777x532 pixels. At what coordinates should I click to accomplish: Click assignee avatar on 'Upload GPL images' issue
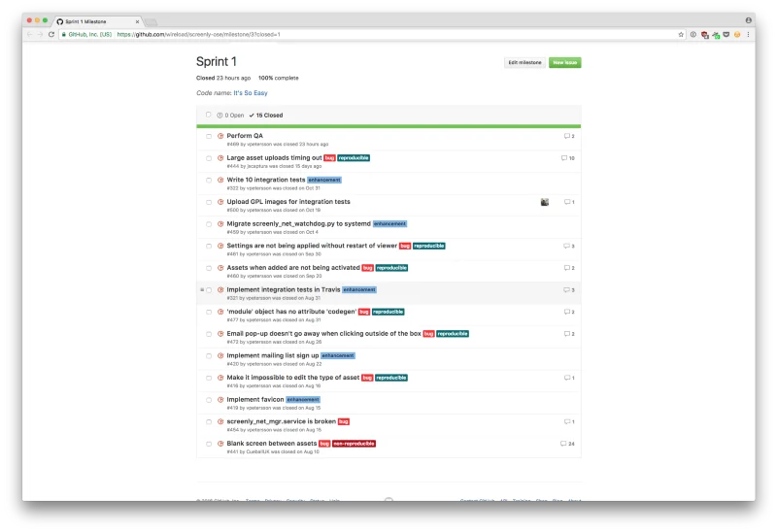[x=544, y=202]
